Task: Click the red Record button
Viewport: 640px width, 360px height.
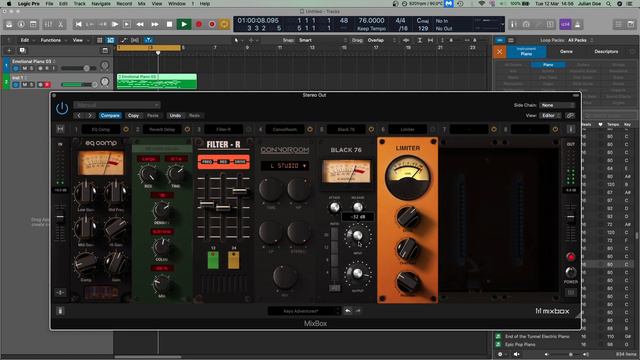Action: (199, 24)
